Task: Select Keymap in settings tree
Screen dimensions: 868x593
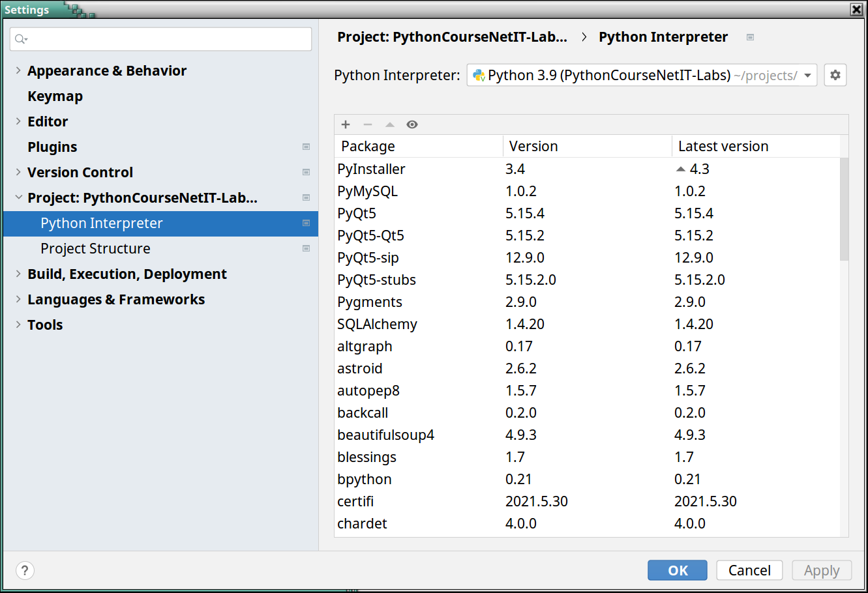Action: pos(55,96)
